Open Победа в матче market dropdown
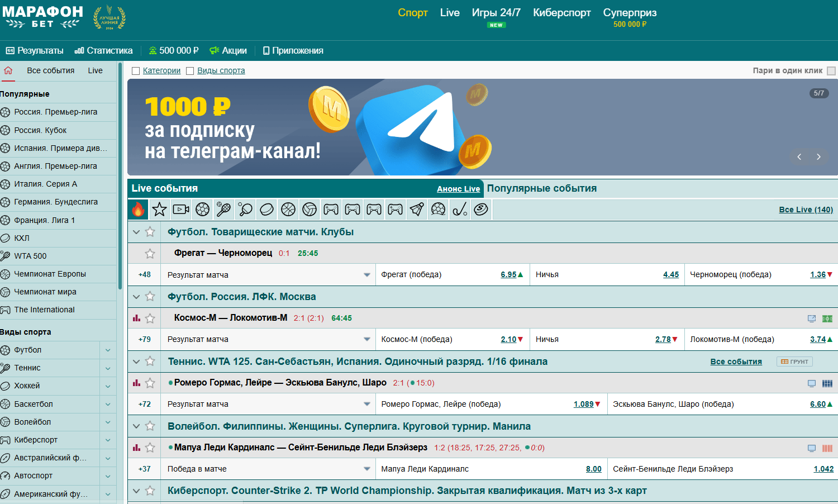Image resolution: width=838 pixels, height=504 pixels. 269,469
